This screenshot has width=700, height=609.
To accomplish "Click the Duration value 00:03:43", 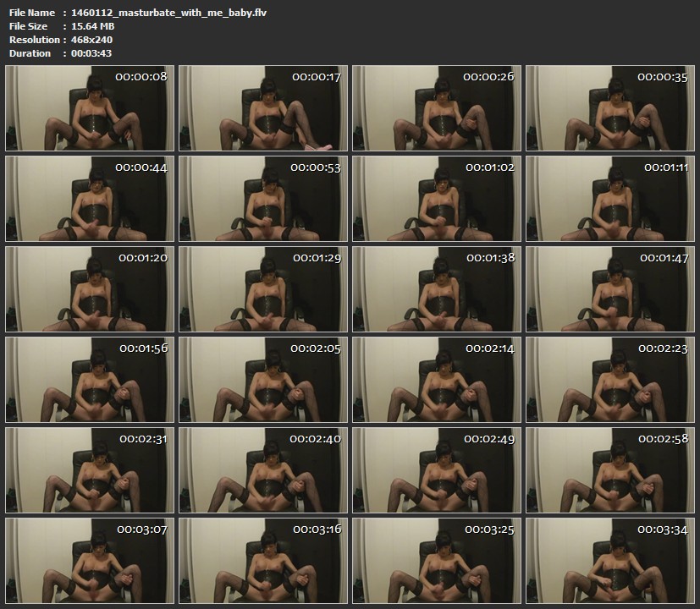I will pos(91,53).
